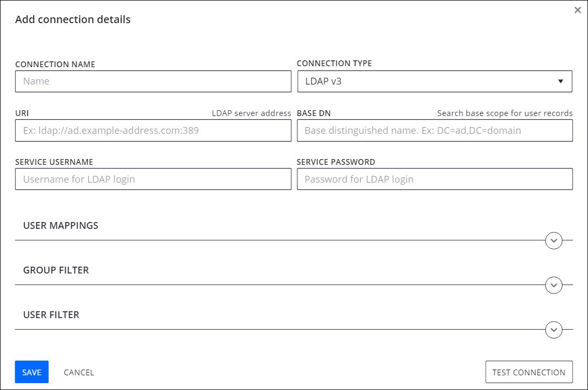Cancel adding the connection
This screenshot has width=588, height=390.
pos(79,372)
